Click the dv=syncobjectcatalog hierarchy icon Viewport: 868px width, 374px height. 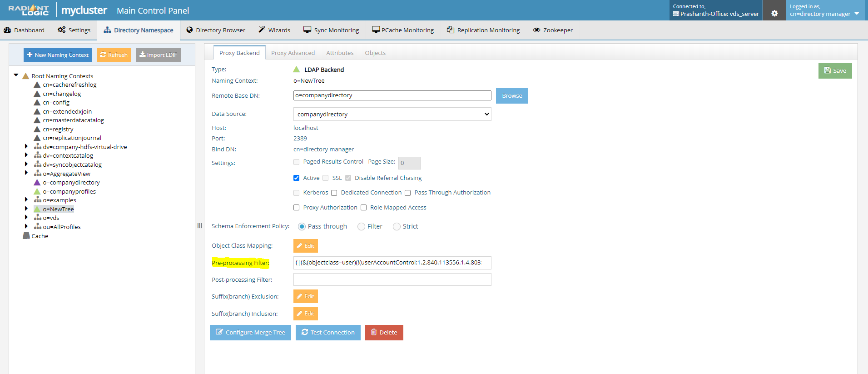pyautogui.click(x=38, y=165)
